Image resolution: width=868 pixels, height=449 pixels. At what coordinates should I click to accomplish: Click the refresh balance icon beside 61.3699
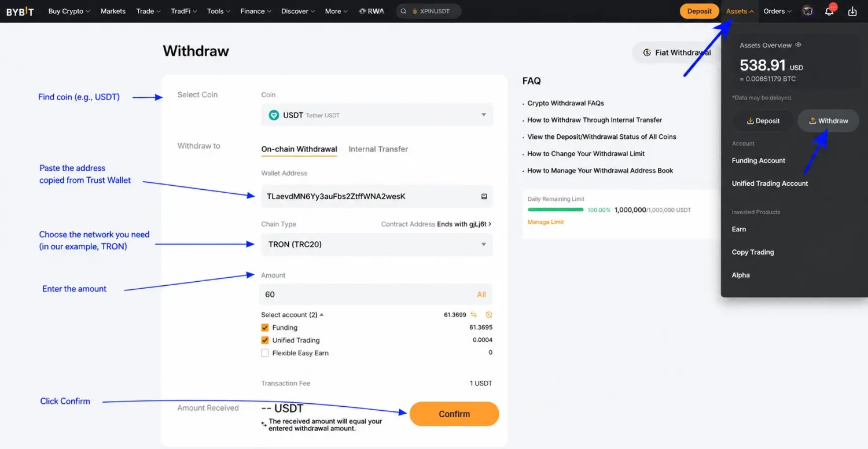tap(489, 315)
